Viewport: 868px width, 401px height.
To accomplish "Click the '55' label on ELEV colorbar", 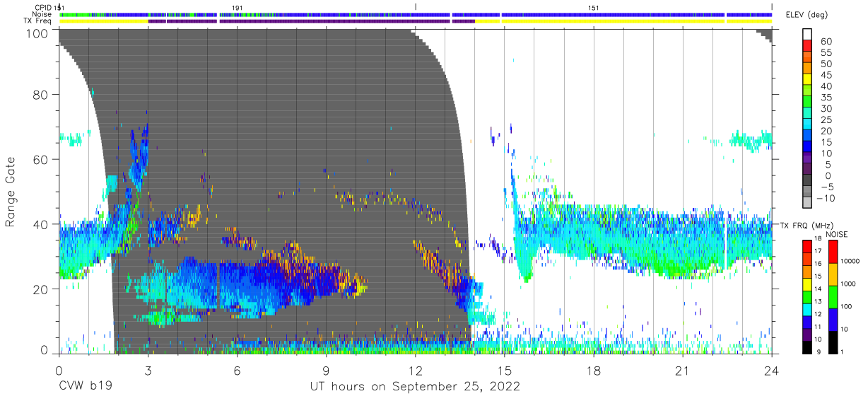I will (x=826, y=53).
